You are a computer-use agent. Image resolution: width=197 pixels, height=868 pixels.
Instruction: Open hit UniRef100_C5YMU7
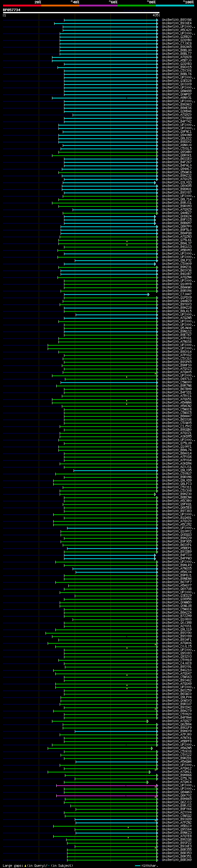tap(176, 474)
